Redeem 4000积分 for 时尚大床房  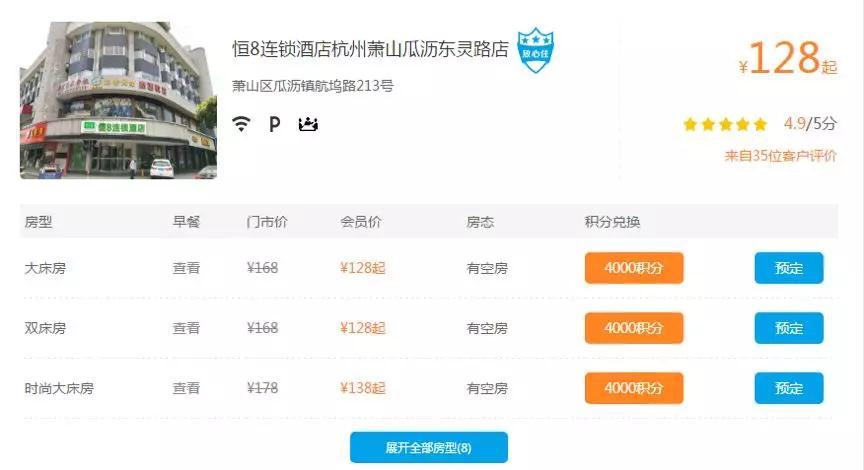point(634,388)
